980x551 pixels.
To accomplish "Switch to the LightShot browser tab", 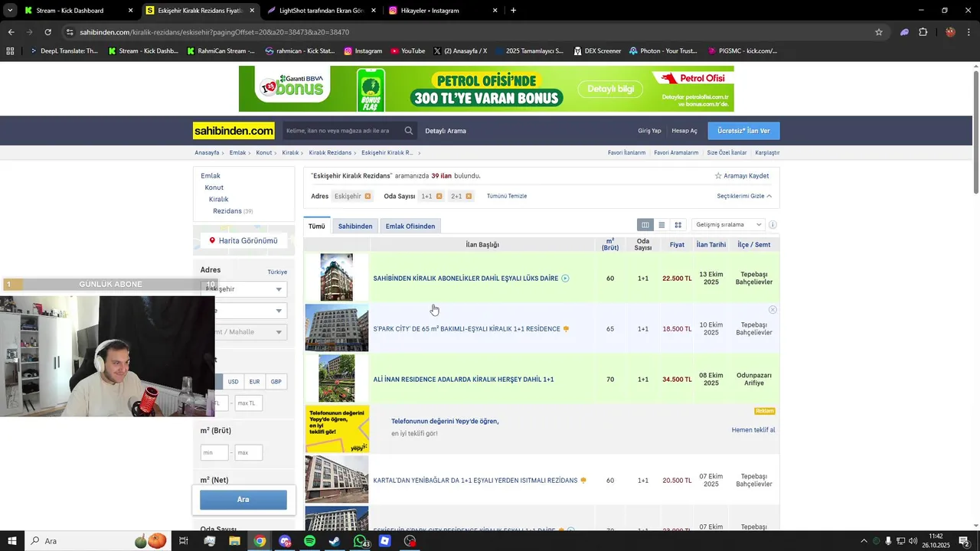I will 322,11.
